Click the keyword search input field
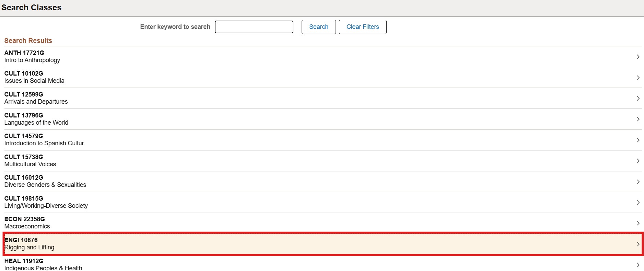The height and width of the screenshot is (271, 644). [254, 27]
